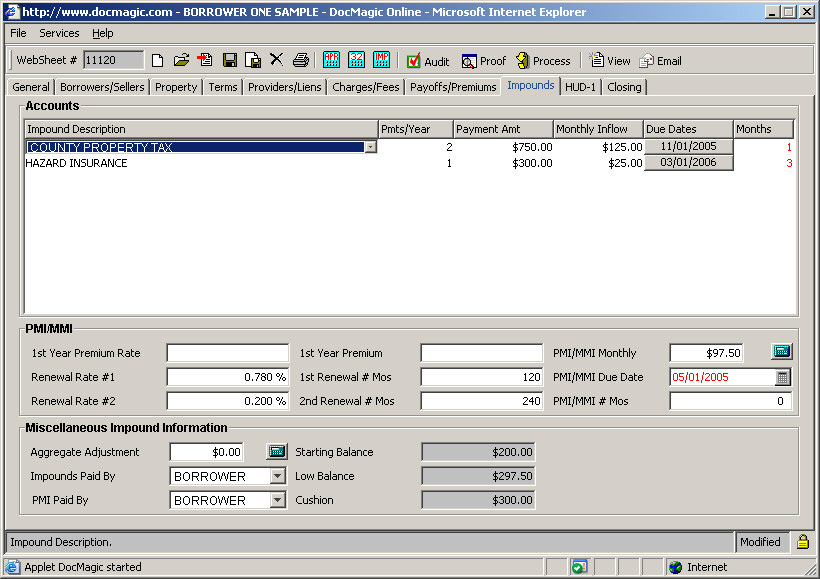
Task: Click the green security icon in IE status bar
Action: (579, 567)
